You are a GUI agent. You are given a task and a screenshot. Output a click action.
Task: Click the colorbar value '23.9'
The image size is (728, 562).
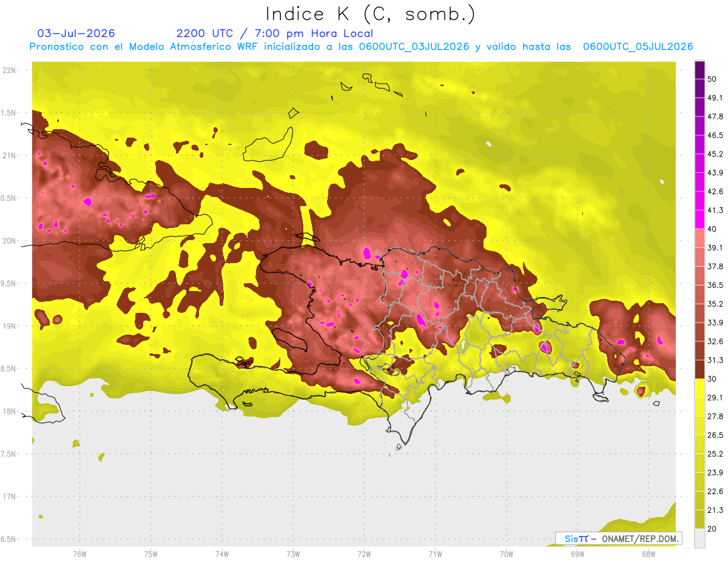[x=715, y=473]
